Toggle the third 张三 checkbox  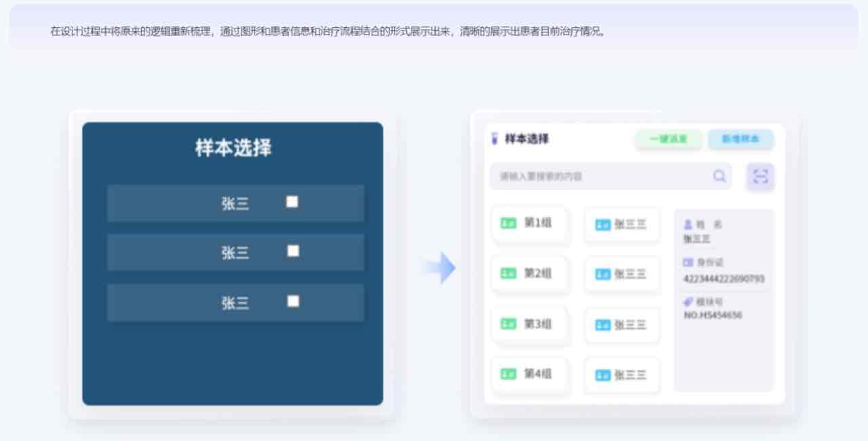tap(293, 301)
